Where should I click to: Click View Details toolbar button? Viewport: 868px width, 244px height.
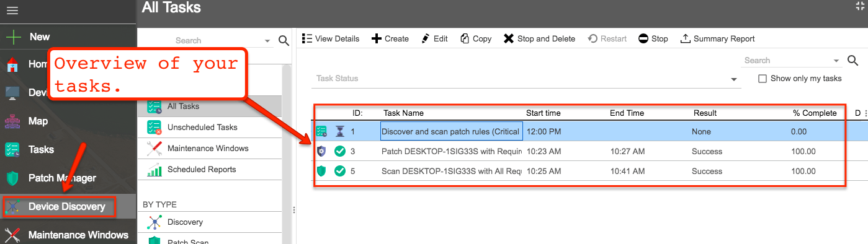331,38
